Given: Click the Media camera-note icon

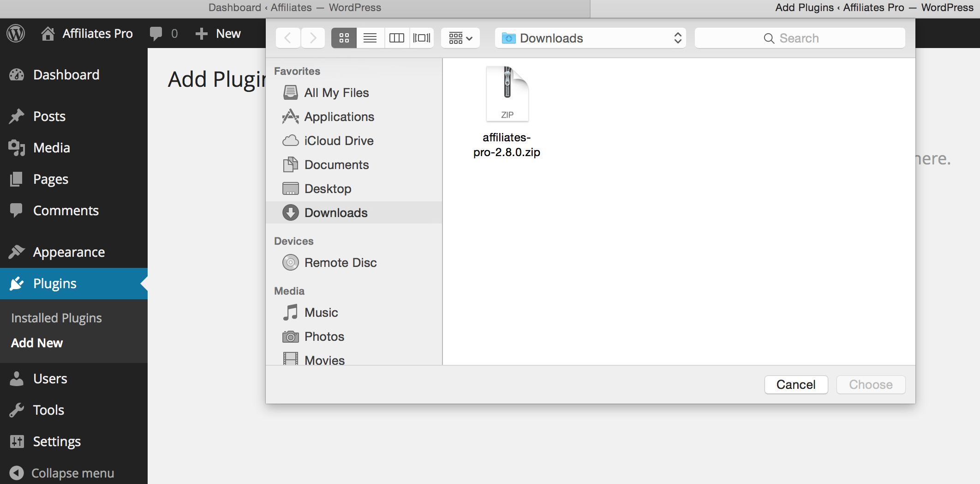Looking at the screenshot, I should (x=17, y=148).
